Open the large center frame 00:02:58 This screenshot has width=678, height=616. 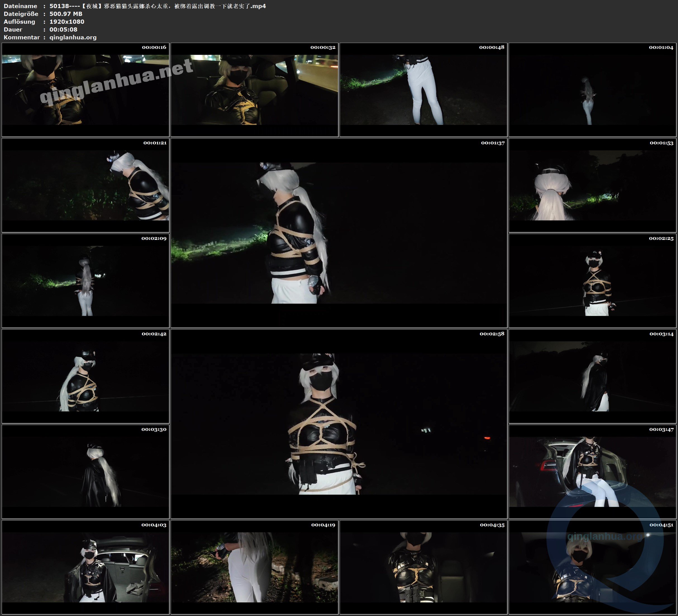[339, 424]
